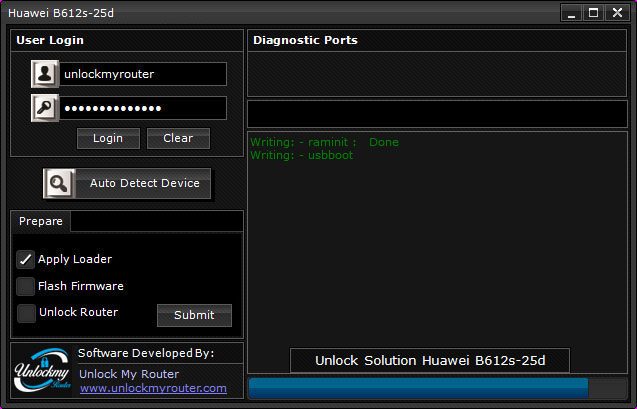Screen dimensions: 637x409
Task: Click the 'Unlock My Router' developer name
Action: point(129,374)
